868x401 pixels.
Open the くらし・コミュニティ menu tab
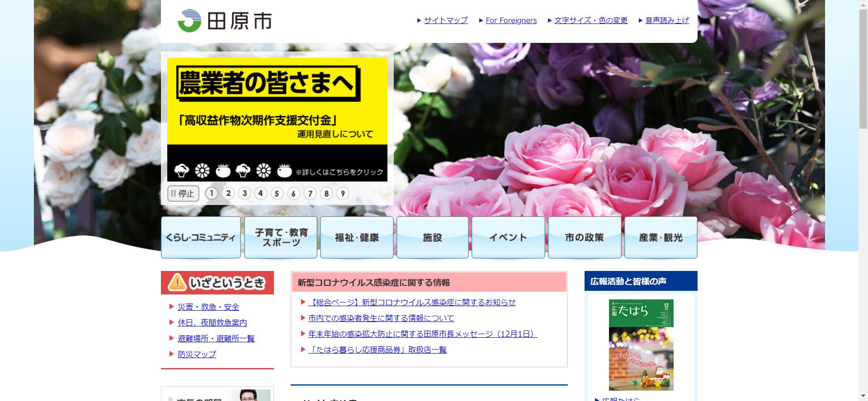click(201, 238)
